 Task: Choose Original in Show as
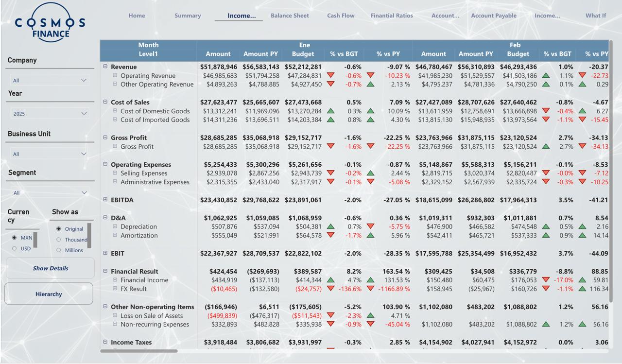[x=59, y=229]
